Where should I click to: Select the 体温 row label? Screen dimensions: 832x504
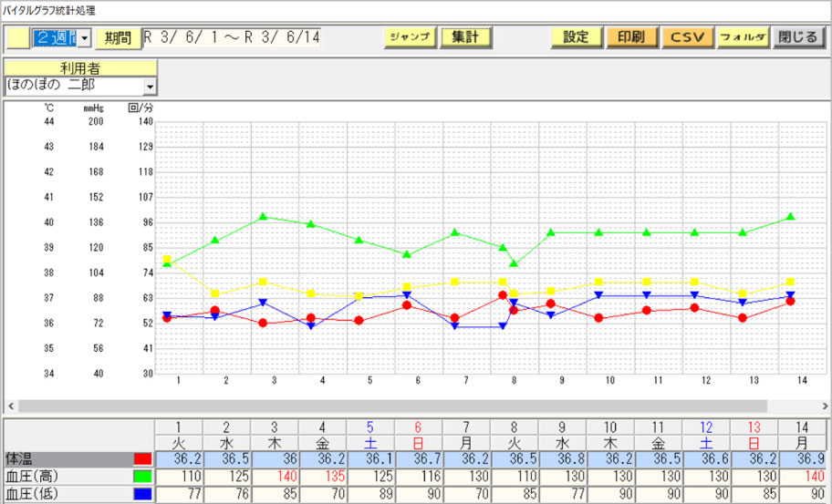pos(64,459)
